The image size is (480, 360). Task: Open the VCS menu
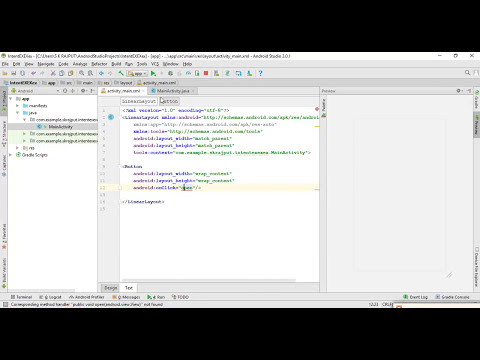point(155,64)
